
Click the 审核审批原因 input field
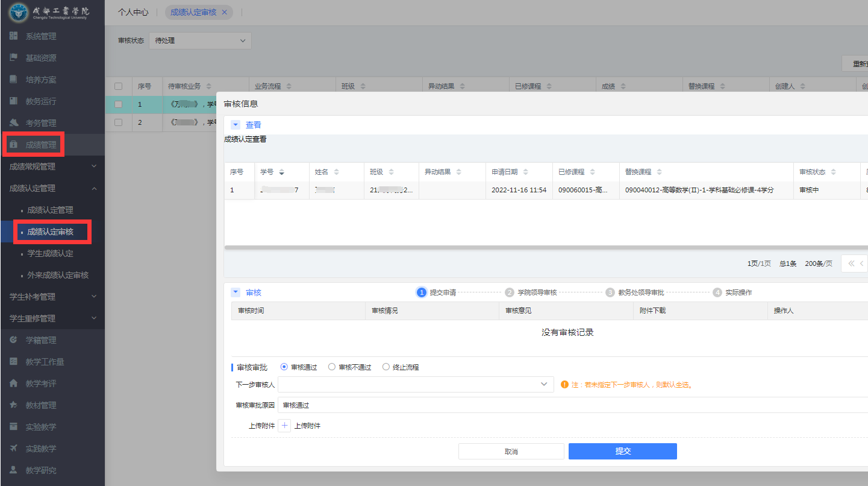(x=572, y=405)
